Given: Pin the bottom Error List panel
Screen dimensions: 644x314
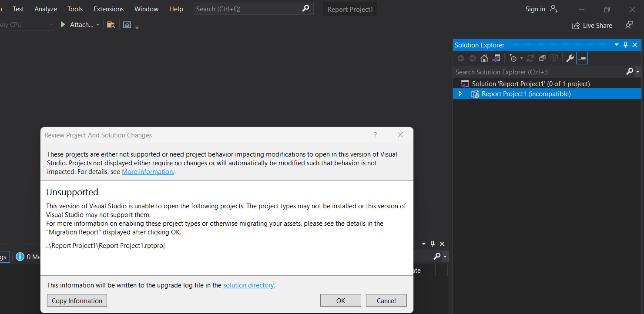Looking at the screenshot, I should pyautogui.click(x=433, y=244).
